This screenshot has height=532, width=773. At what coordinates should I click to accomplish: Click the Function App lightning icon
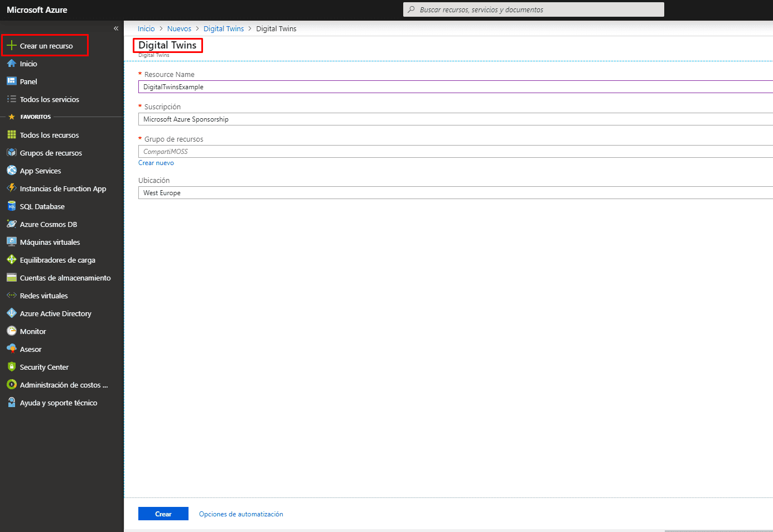coord(11,188)
